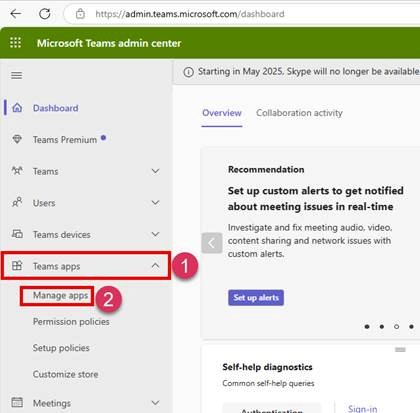
Task: Click the info icon in Skype banner
Action: pyautogui.click(x=188, y=72)
